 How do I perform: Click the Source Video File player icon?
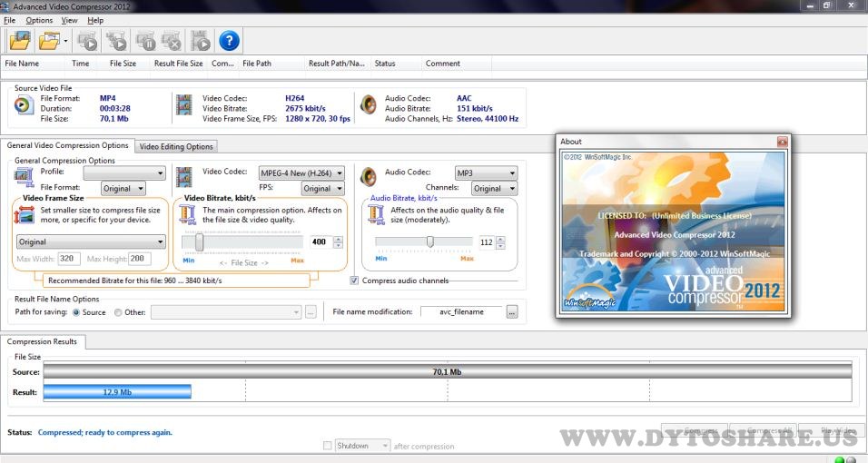pyautogui.click(x=24, y=104)
